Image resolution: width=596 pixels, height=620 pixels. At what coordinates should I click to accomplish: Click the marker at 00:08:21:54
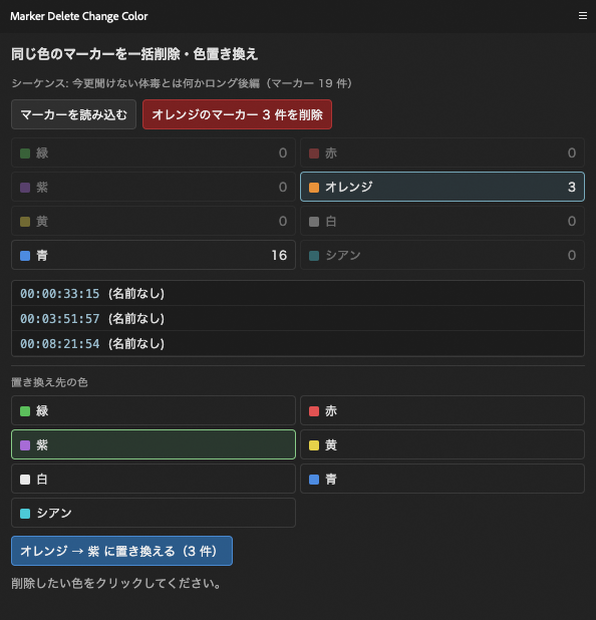point(298,343)
